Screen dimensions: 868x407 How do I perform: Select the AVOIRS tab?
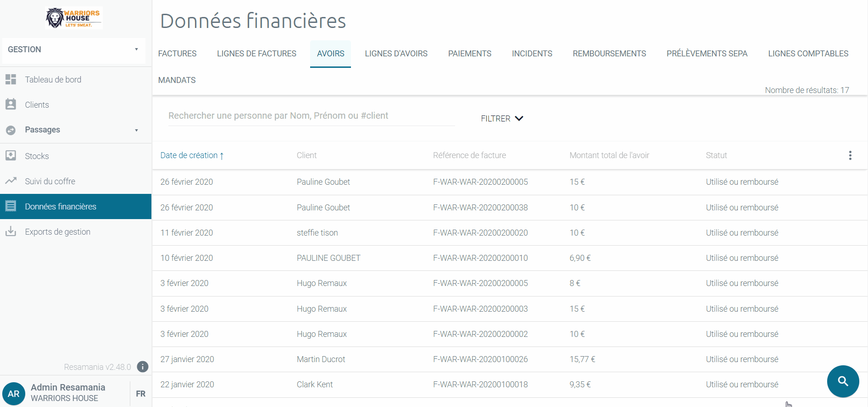(x=330, y=54)
